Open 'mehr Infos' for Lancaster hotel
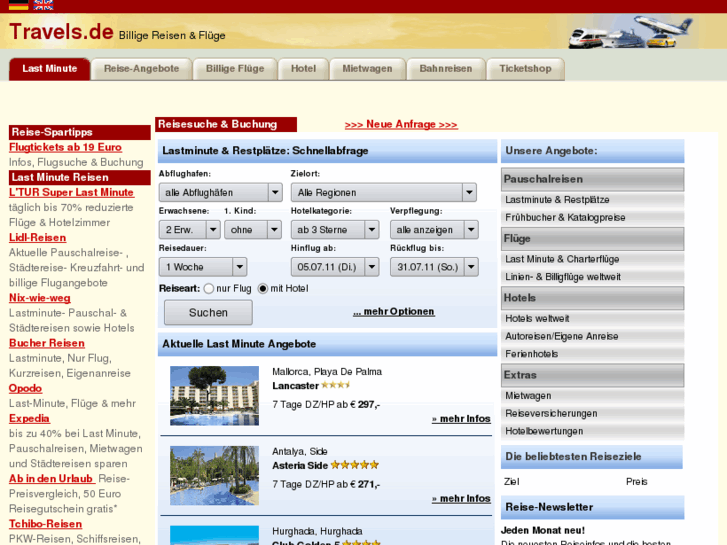The height and width of the screenshot is (545, 727). (461, 419)
